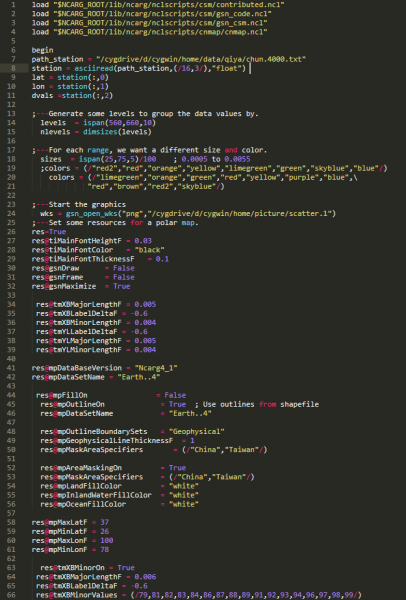This screenshot has height=600, width=406.
Task: Click line number 1 in the gutter
Action: pyautogui.click(x=13, y=5)
